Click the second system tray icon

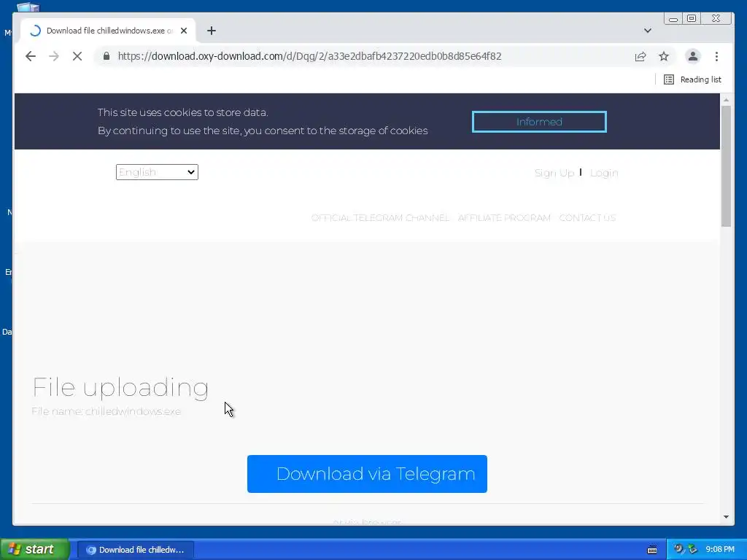coord(693,549)
